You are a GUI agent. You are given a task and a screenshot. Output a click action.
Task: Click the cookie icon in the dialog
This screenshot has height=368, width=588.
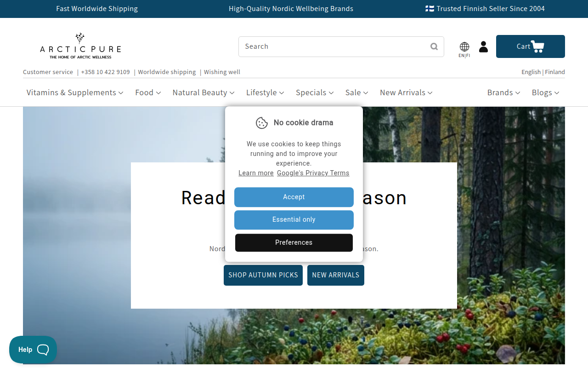(262, 123)
